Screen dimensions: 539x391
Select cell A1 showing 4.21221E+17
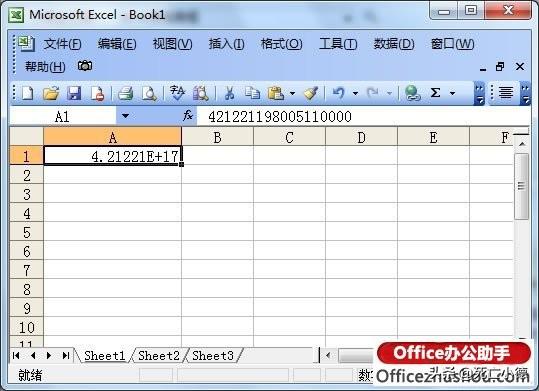(x=113, y=156)
